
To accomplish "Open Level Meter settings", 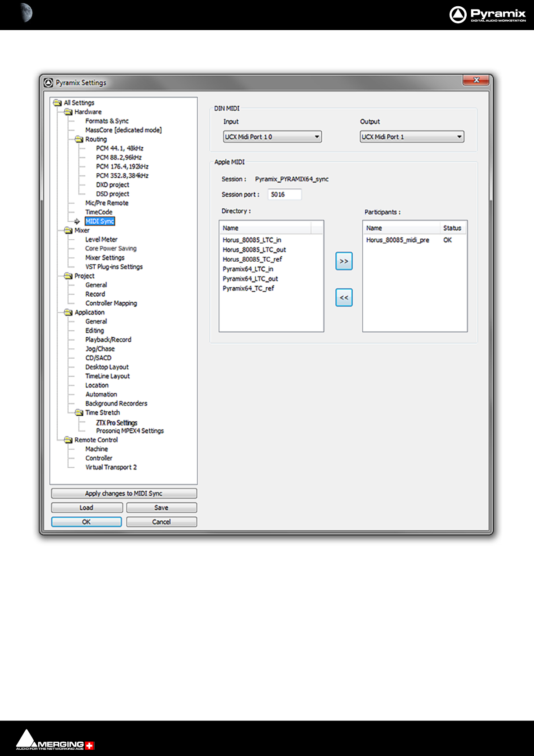I will [x=101, y=240].
